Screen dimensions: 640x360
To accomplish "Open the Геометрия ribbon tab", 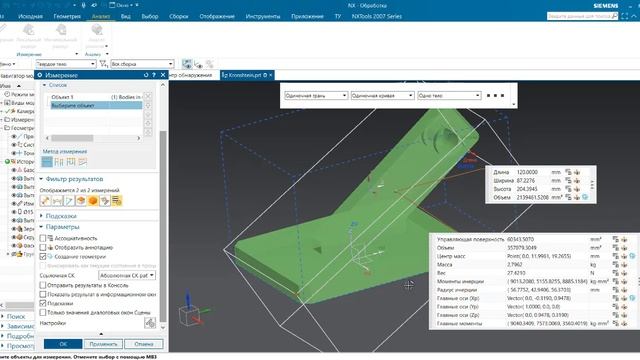I will point(67,16).
